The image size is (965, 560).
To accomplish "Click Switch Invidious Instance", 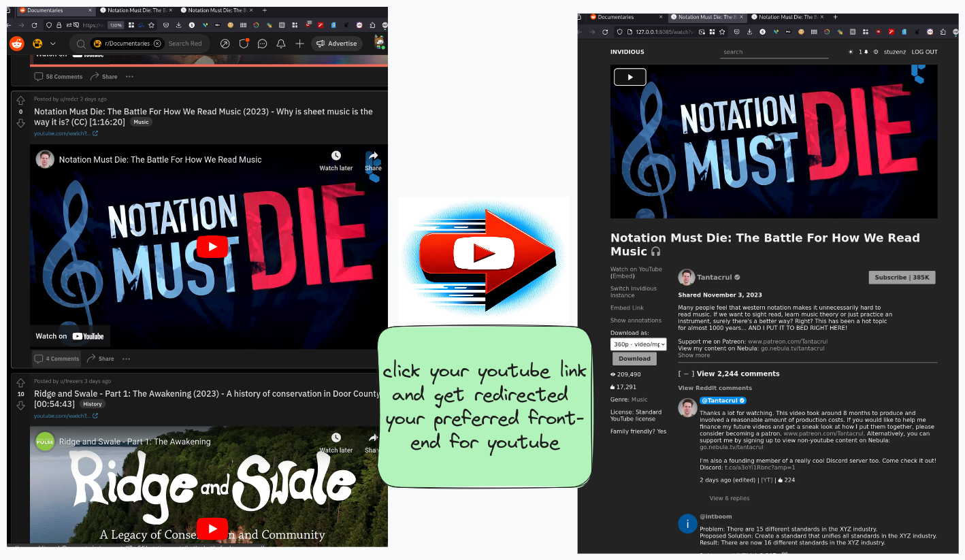I will tap(633, 292).
